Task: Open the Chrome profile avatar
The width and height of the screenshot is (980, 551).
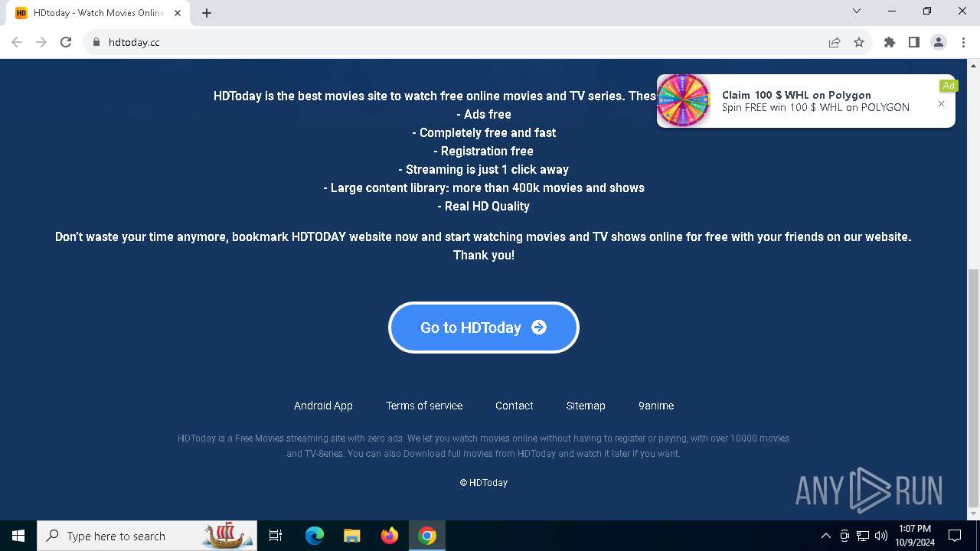Action: 939,42
